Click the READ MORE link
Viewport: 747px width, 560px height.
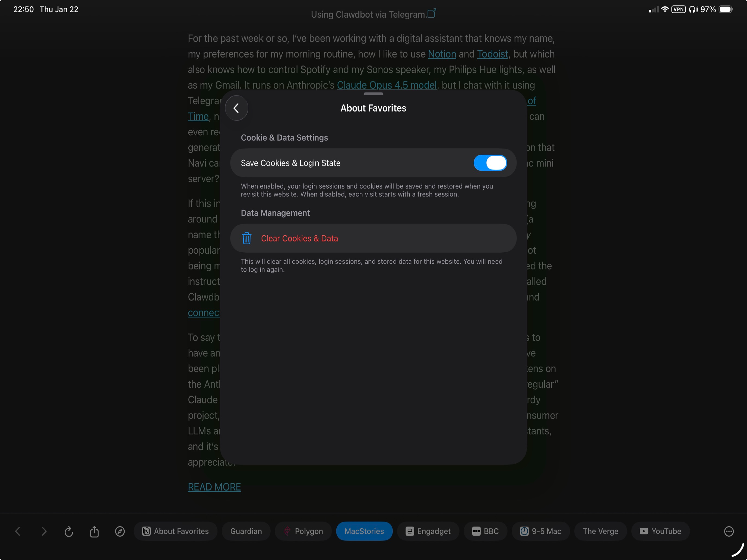point(214,487)
